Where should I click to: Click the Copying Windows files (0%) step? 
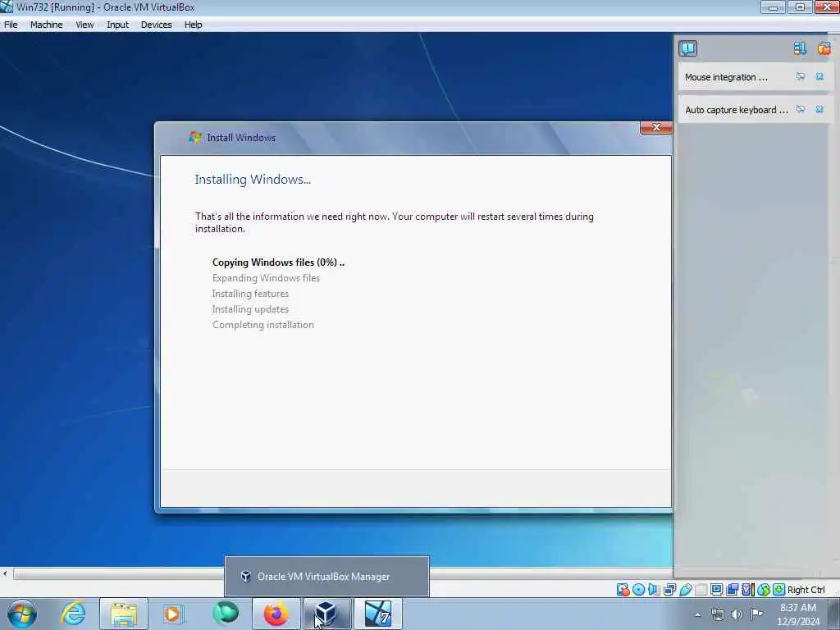tap(278, 262)
